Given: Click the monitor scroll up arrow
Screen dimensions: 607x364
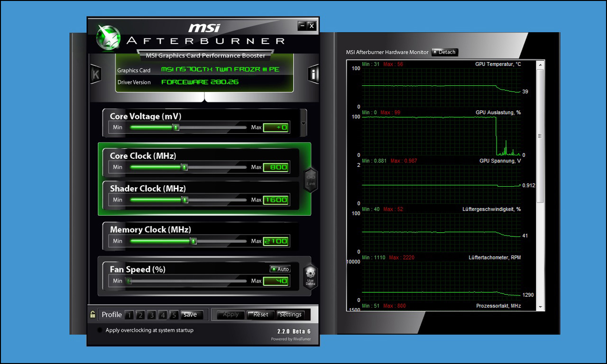Looking at the screenshot, I should click(x=540, y=64).
